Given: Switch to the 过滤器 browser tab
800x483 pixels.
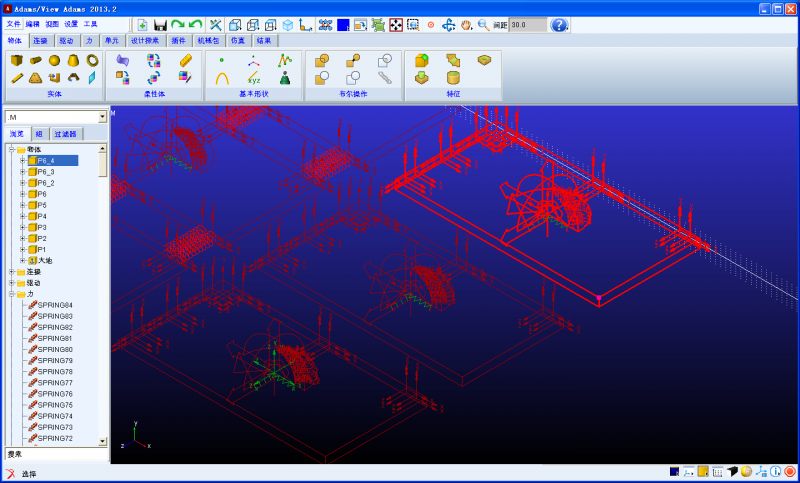Looking at the screenshot, I should (x=65, y=134).
